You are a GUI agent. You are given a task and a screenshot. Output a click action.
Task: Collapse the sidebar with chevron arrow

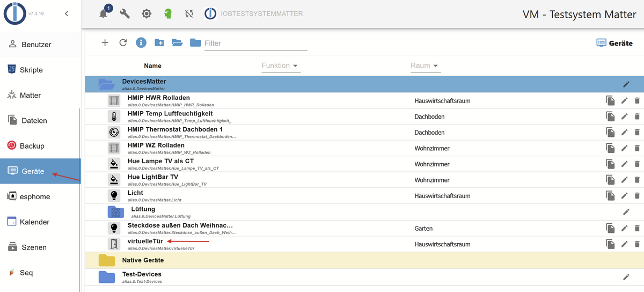tap(67, 14)
